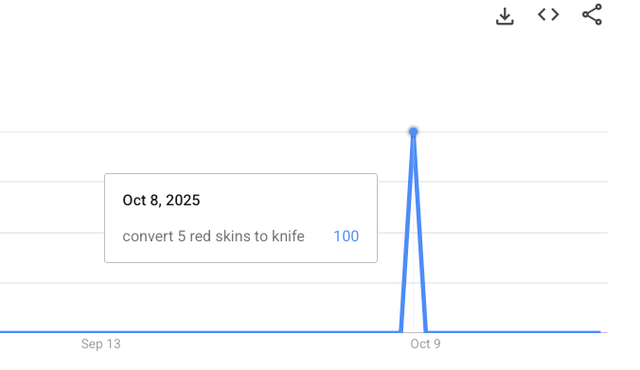Click the second gridline right of spike
This screenshot has height=370, width=640.
pos(514,182)
